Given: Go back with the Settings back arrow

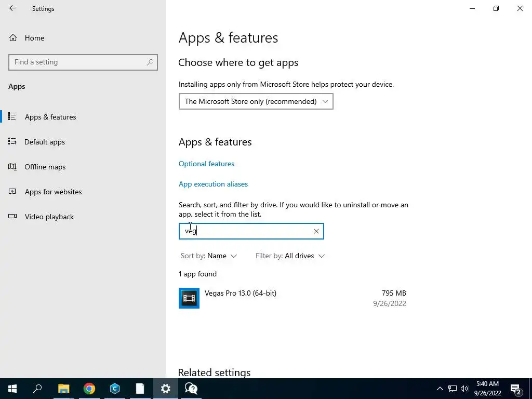Looking at the screenshot, I should [12, 8].
